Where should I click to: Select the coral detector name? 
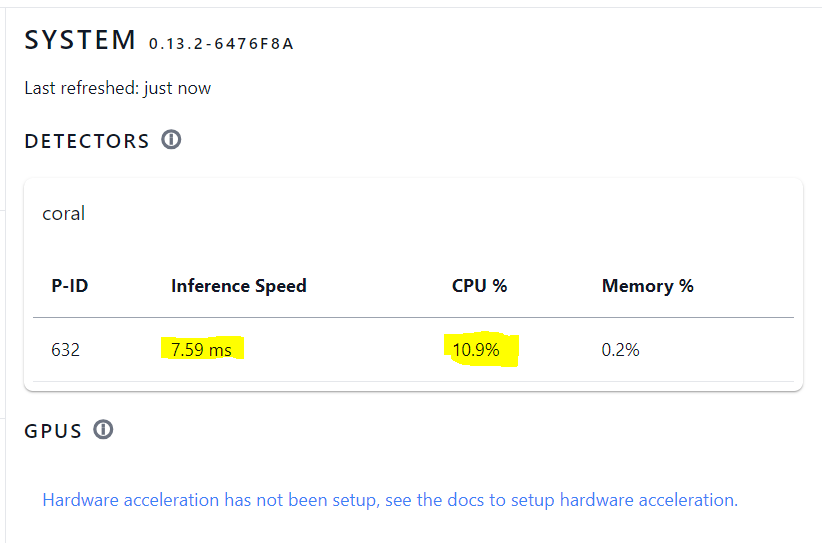click(63, 213)
